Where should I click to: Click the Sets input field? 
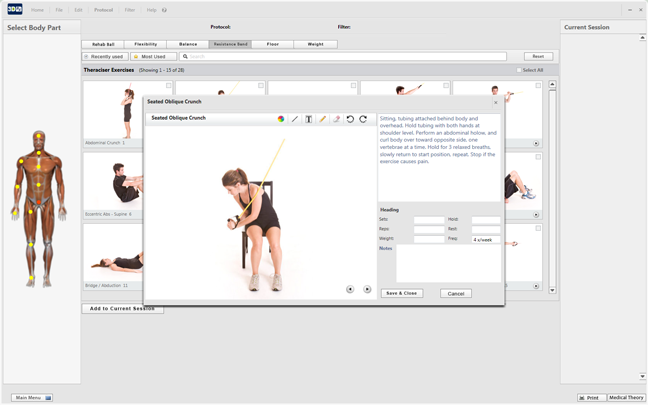coord(429,220)
